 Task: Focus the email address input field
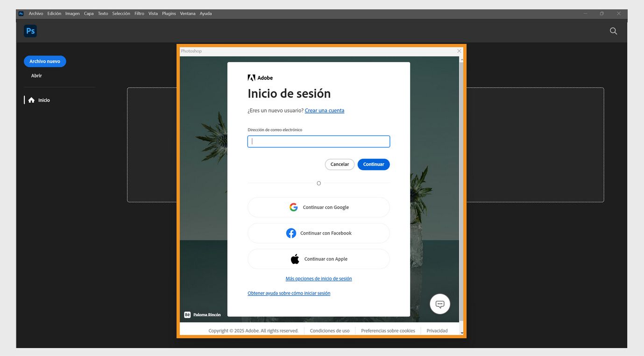tap(318, 142)
